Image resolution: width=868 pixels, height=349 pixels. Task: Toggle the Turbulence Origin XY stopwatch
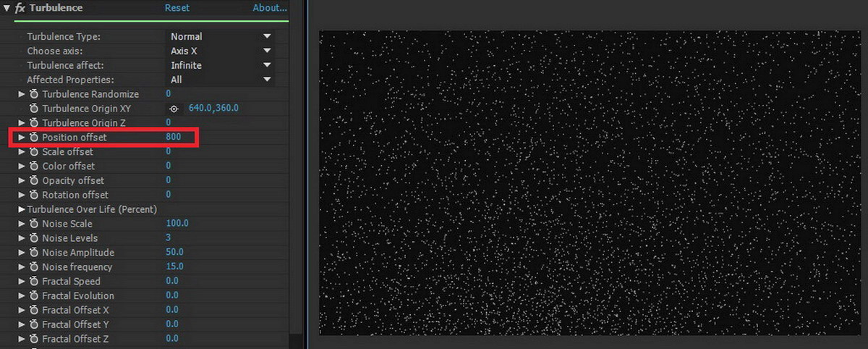(x=34, y=109)
